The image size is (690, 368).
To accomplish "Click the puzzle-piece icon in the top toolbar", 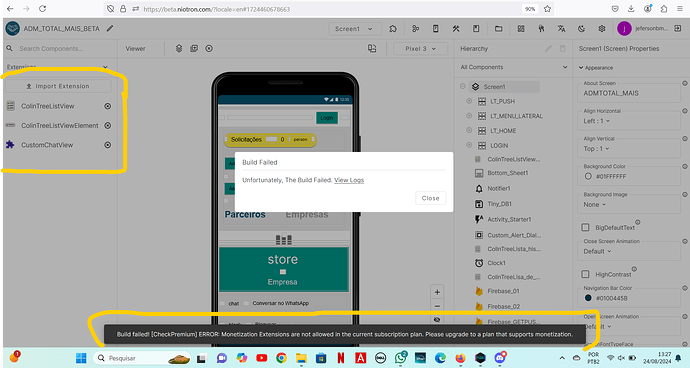I will [x=393, y=29].
